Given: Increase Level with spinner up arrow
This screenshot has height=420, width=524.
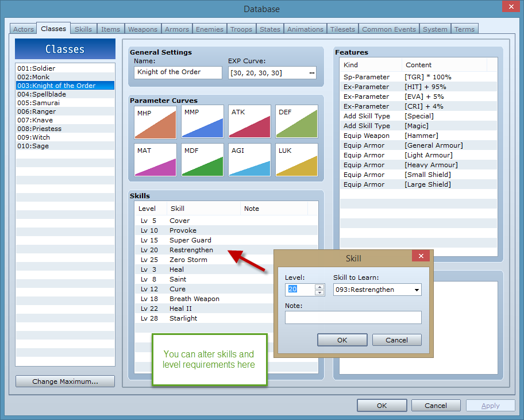Looking at the screenshot, I should pyautogui.click(x=319, y=287).
